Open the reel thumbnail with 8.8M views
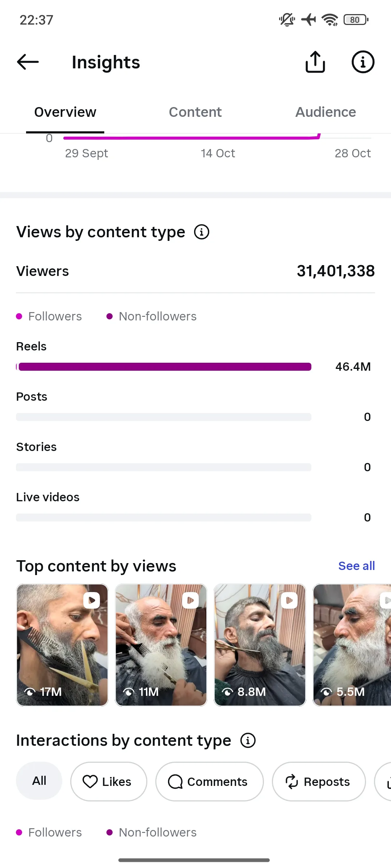Screen dimensions: 391x868 pyautogui.click(x=260, y=645)
